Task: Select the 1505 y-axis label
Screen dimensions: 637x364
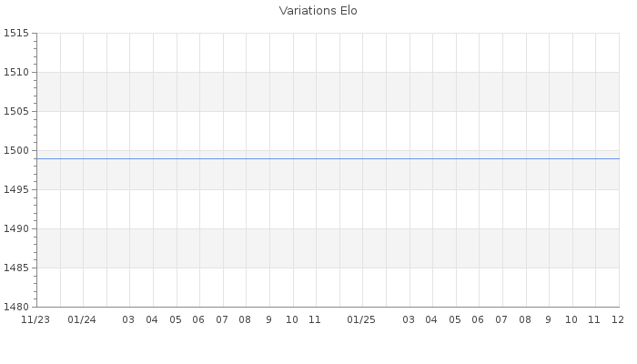Action: click(16, 112)
